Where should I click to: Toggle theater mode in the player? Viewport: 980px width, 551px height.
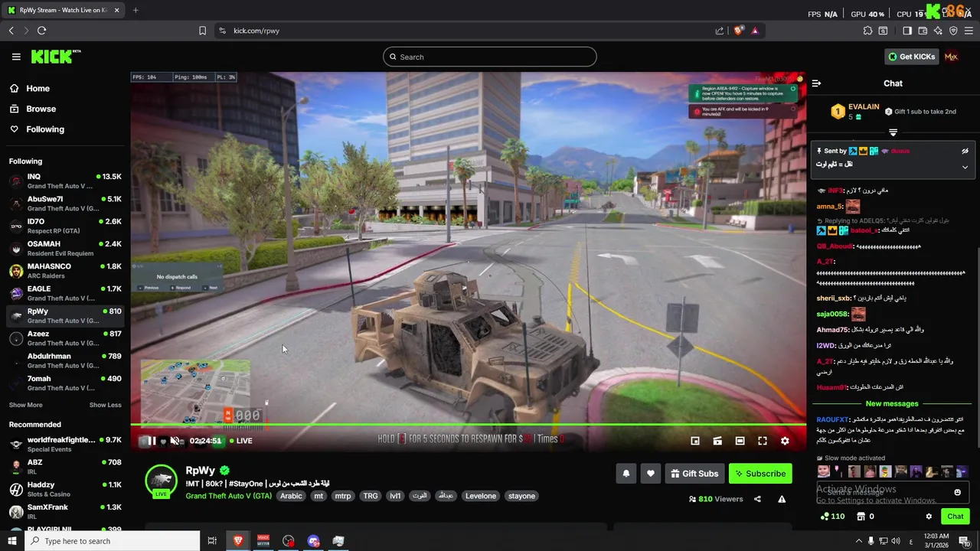740,441
